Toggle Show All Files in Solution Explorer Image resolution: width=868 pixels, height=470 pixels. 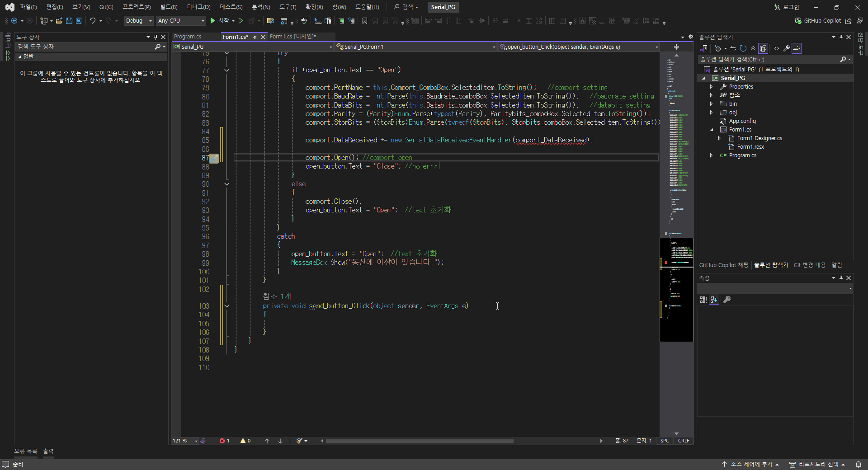point(763,48)
